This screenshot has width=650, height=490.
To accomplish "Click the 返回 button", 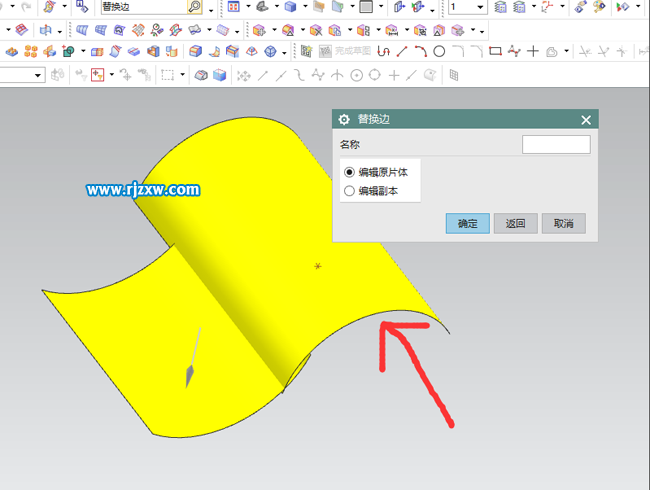I will pos(515,224).
